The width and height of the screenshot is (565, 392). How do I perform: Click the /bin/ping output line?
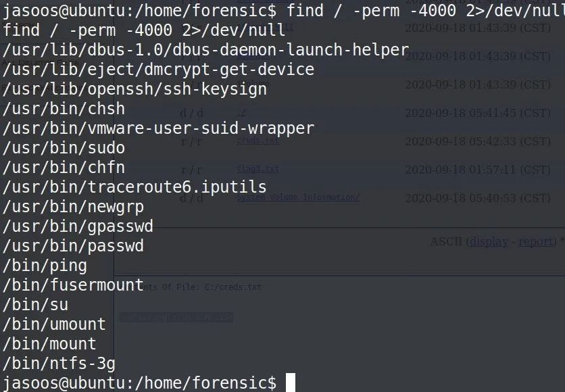(45, 265)
